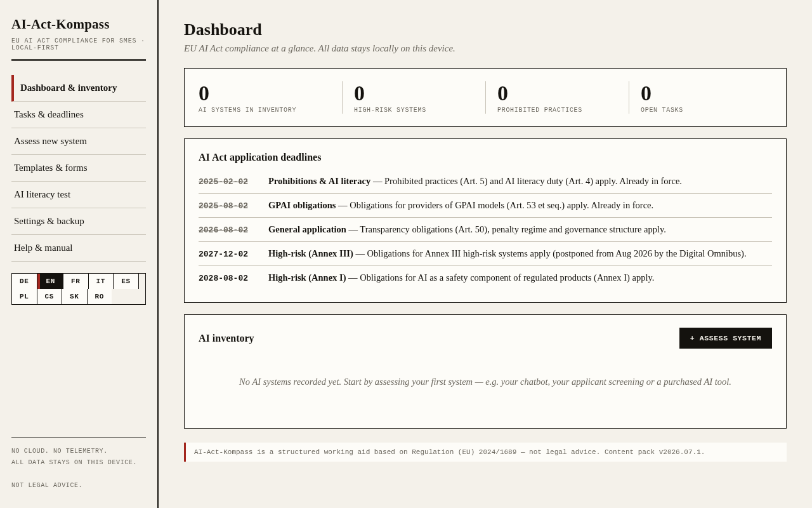Switch language to IT
Image resolution: width=812 pixels, height=508 pixels.
click(101, 281)
